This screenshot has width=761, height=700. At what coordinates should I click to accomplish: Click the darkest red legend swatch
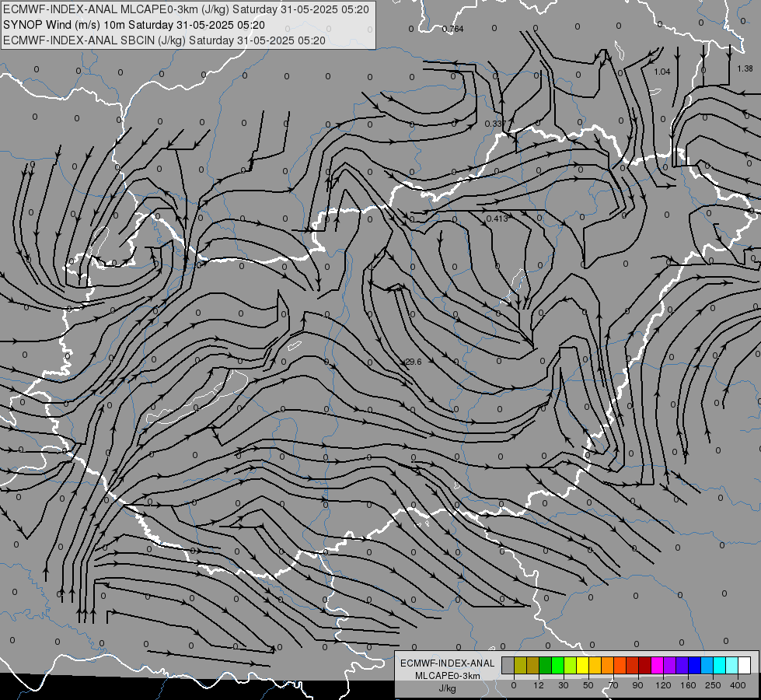[645, 665]
